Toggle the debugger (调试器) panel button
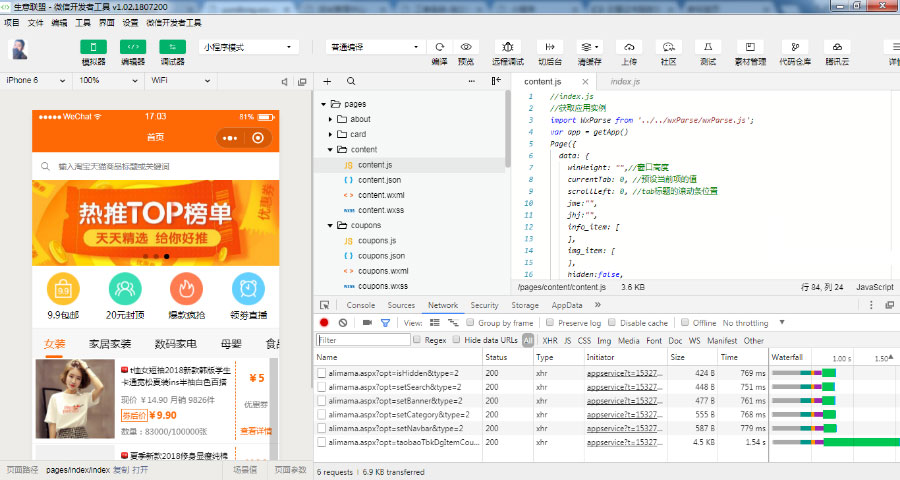The width and height of the screenshot is (900, 480). 173,47
